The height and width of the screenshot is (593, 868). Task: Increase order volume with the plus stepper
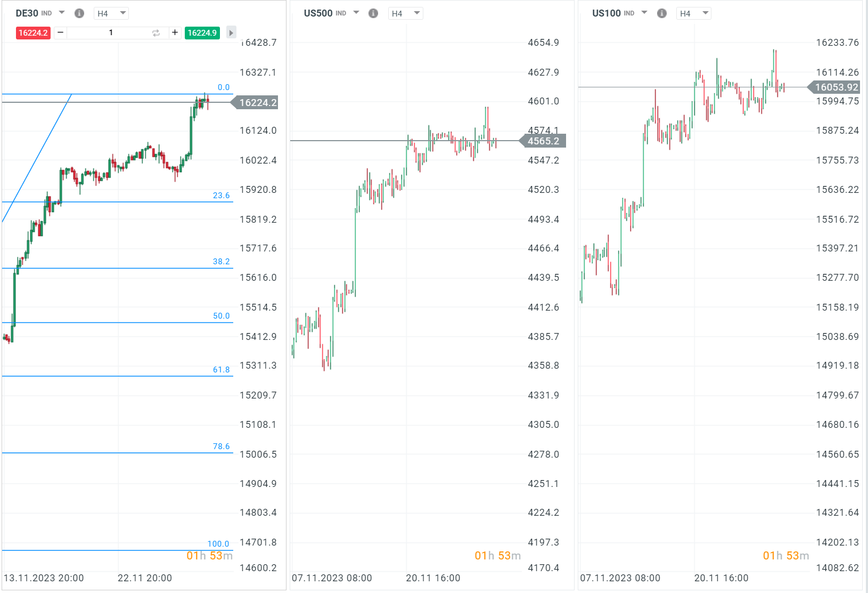point(175,33)
